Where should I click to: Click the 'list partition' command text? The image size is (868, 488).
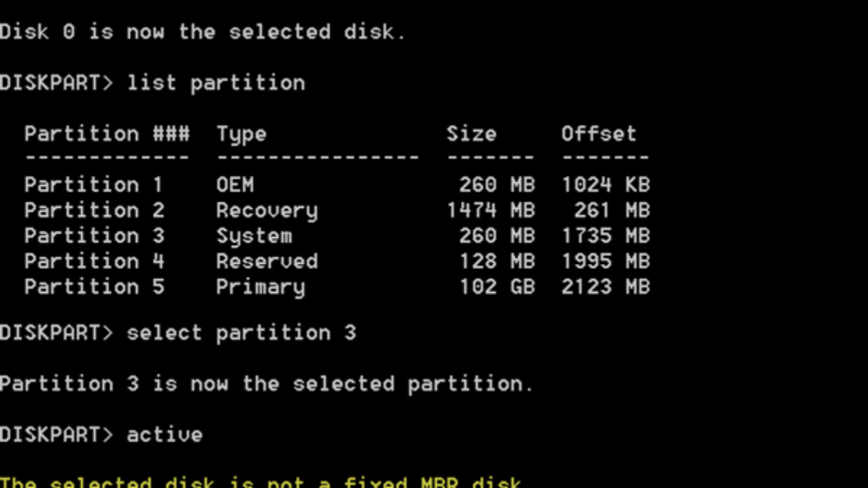[216, 83]
